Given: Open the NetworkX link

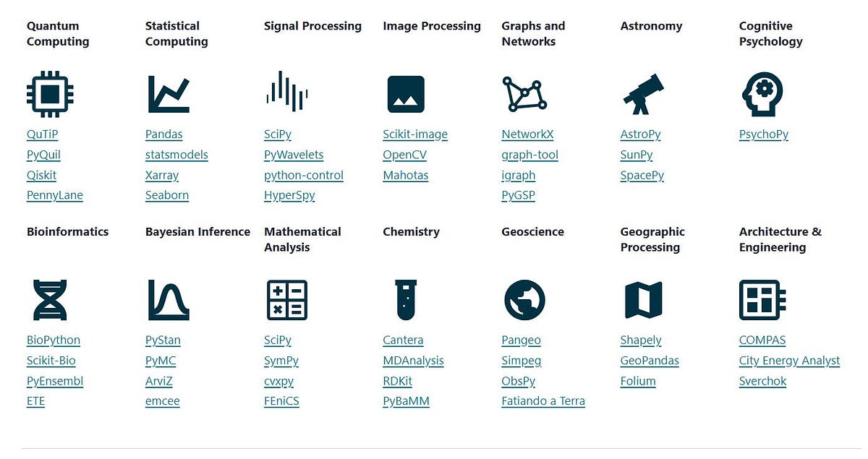Looking at the screenshot, I should pyautogui.click(x=527, y=134).
